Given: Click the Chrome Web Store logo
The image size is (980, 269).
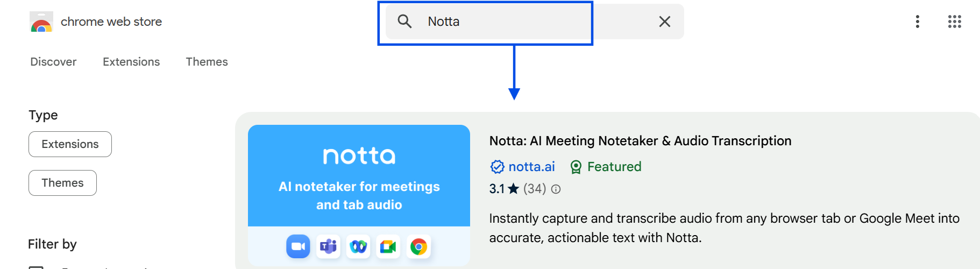Looking at the screenshot, I should pos(41,22).
